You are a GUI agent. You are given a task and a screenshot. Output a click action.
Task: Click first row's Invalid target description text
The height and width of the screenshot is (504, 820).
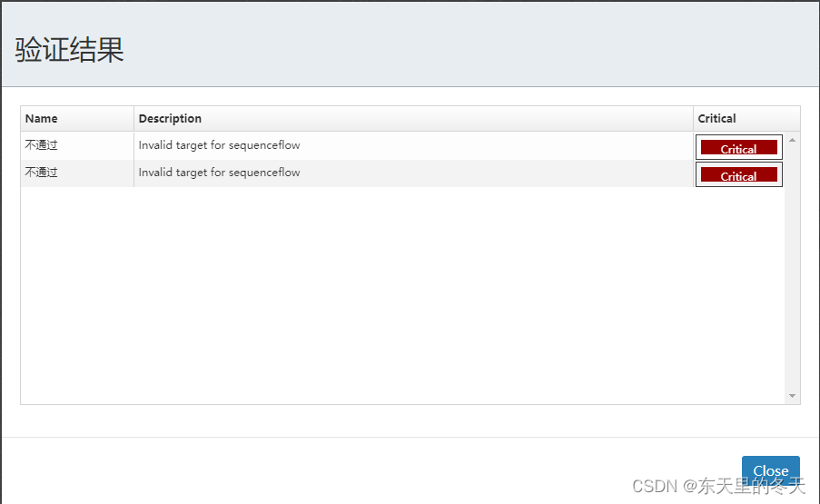[x=219, y=145]
